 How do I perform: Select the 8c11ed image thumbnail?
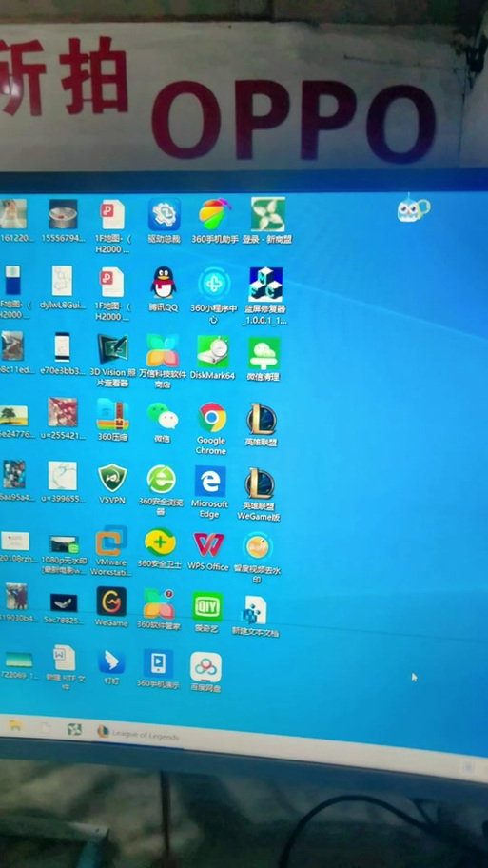14,352
